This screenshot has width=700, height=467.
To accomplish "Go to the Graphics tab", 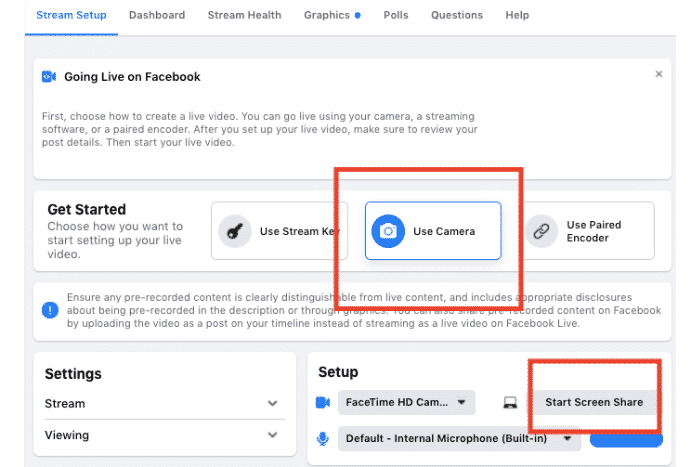I will [x=327, y=15].
